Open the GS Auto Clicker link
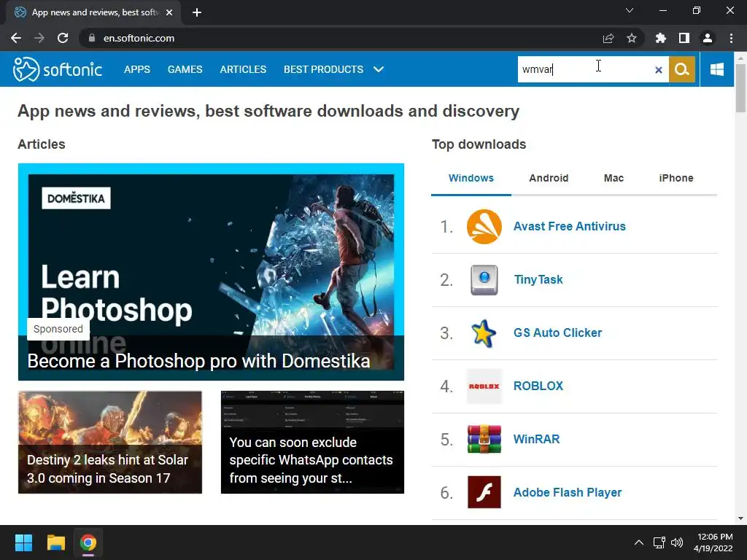747x560 pixels. (557, 332)
